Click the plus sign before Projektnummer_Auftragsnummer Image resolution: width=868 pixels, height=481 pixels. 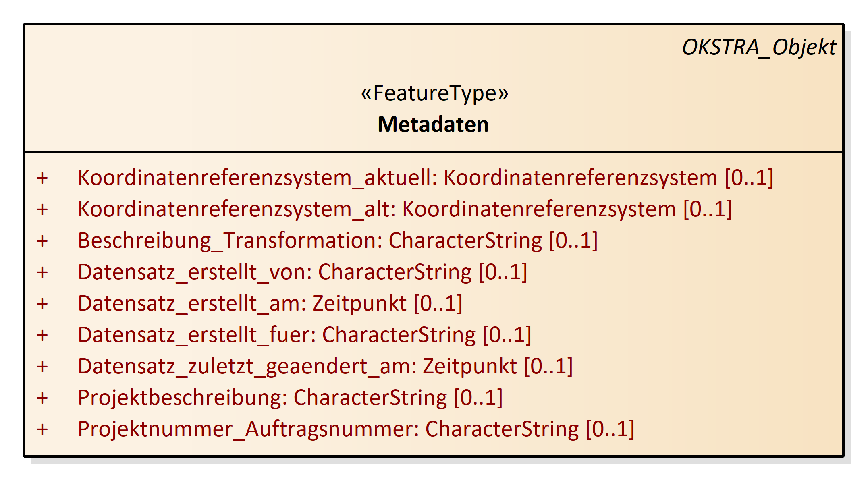42,429
